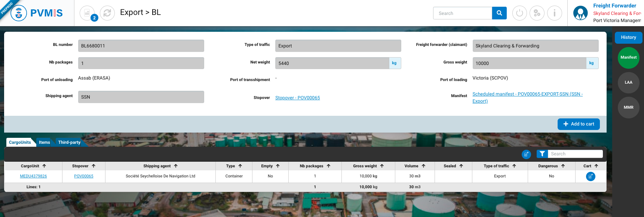Click the information icon
The width and height of the screenshot is (644, 217).
[x=554, y=13]
